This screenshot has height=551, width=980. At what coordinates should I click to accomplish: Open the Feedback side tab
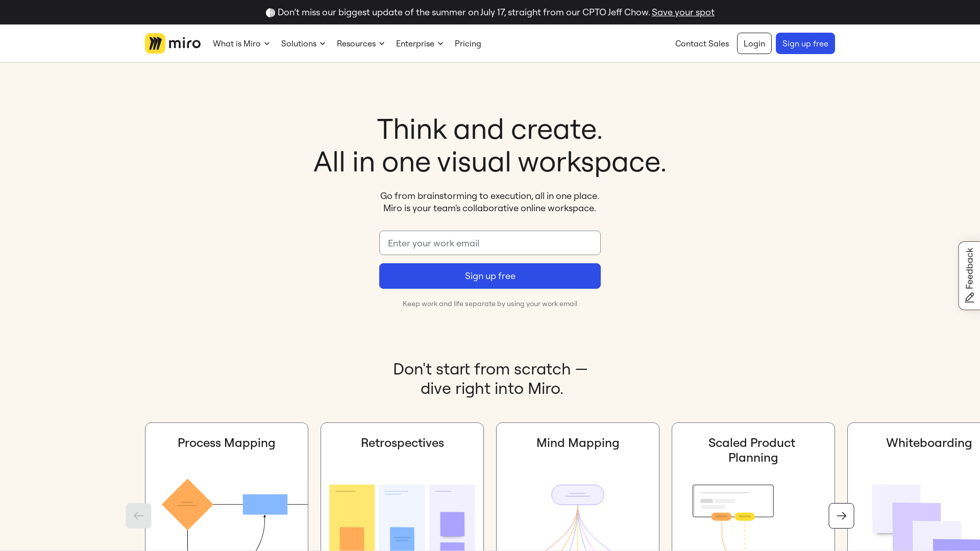tap(969, 275)
